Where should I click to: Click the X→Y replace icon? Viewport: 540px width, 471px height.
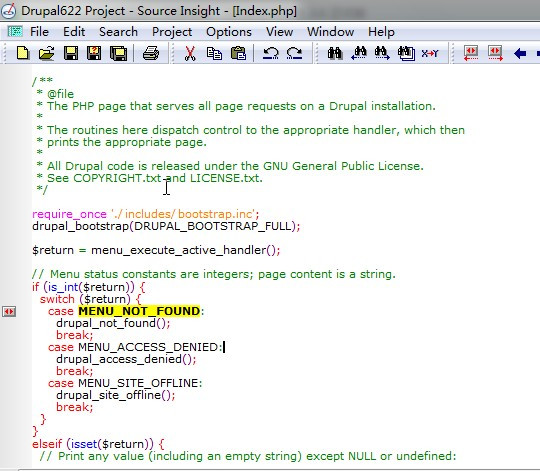430,53
